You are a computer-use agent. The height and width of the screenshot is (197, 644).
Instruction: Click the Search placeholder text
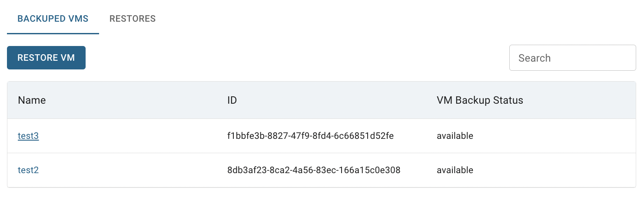[x=534, y=58]
